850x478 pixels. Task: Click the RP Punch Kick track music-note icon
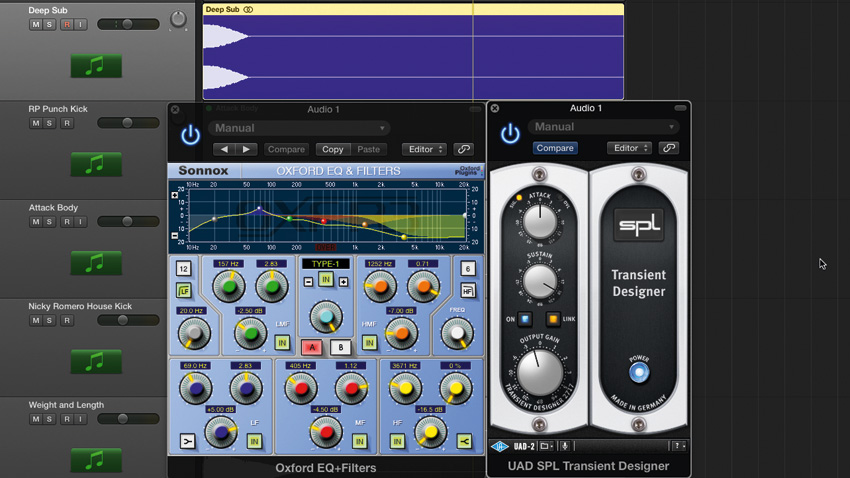tap(96, 164)
